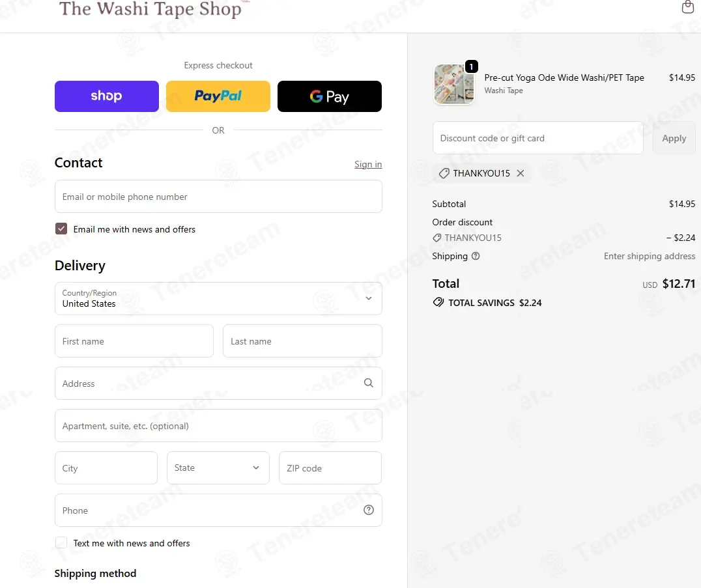Remove the THANKYOU15 discount code
Screen dimensions: 701x588
pos(521,173)
